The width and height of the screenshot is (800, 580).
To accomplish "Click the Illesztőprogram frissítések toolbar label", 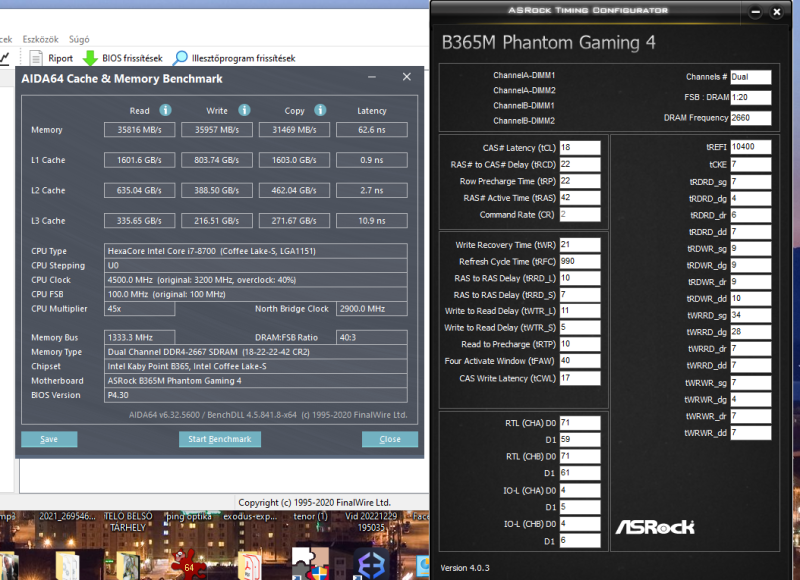I will click(243, 58).
